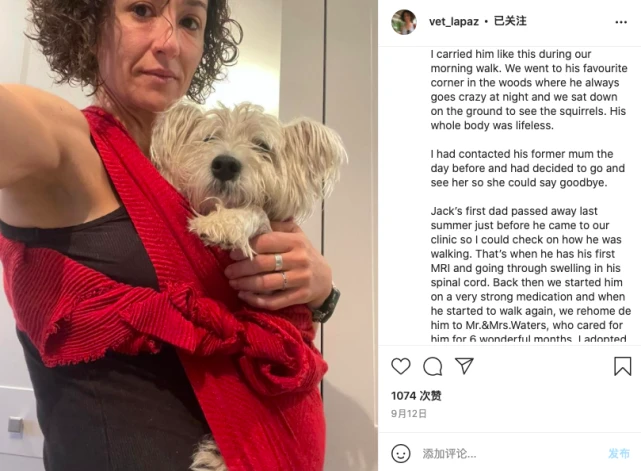
Task: Click the caption paragraph about morning walk
Action: 529,90
